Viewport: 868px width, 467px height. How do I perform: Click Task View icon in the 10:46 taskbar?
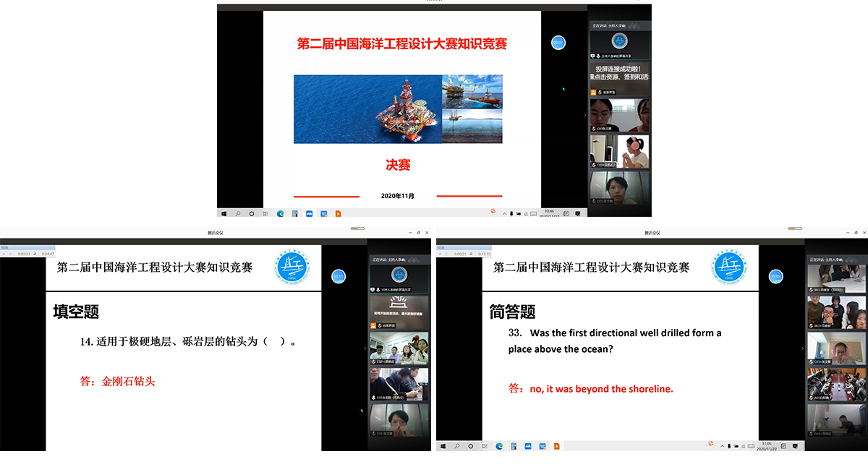pyautogui.click(x=266, y=213)
